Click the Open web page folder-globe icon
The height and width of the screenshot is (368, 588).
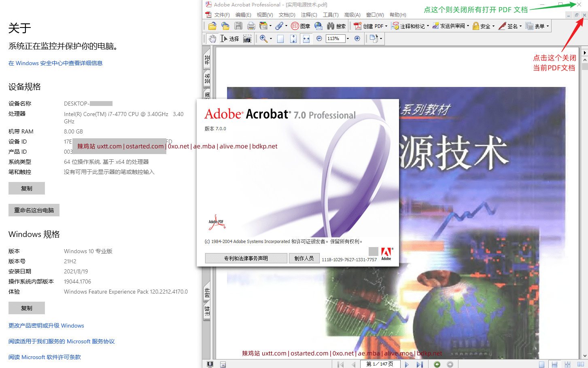pos(225,26)
